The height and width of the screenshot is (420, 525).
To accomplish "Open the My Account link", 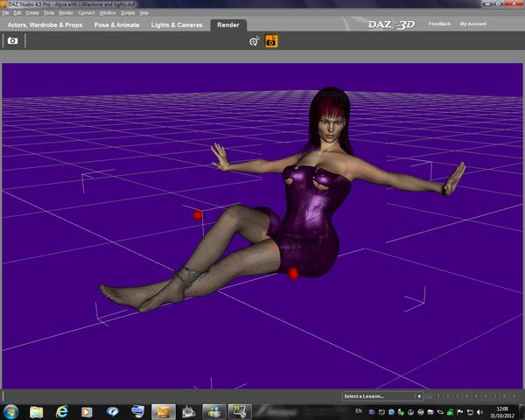I will [473, 24].
